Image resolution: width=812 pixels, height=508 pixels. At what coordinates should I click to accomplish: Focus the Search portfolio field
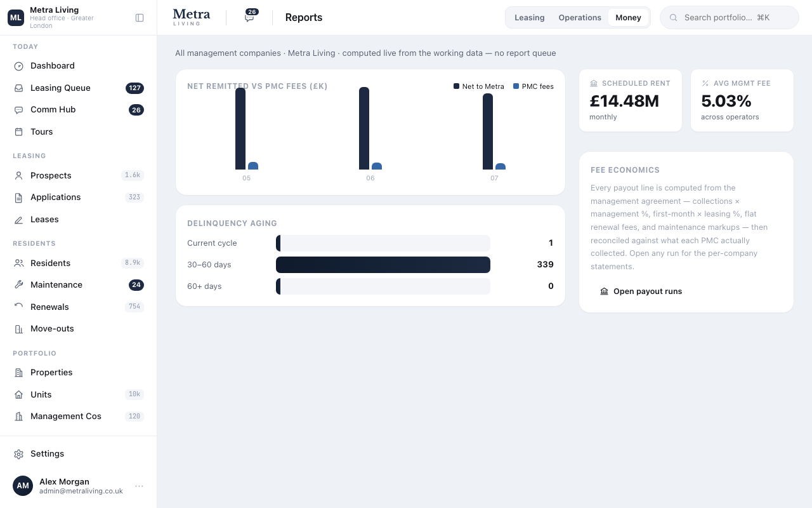pyautogui.click(x=730, y=18)
